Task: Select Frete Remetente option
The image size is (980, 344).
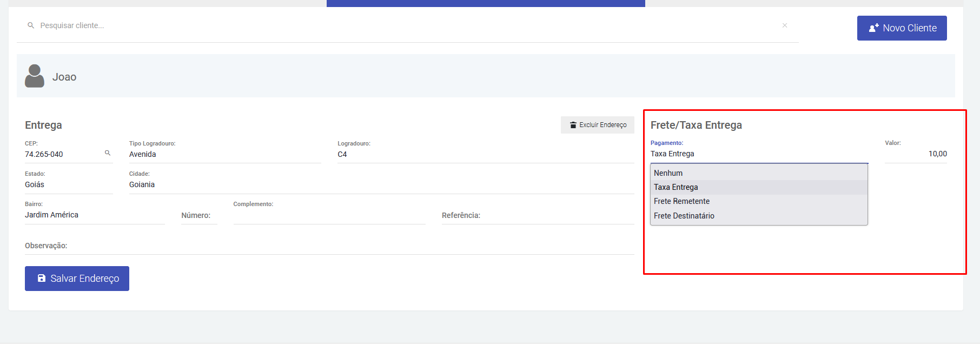Action: pyautogui.click(x=681, y=201)
